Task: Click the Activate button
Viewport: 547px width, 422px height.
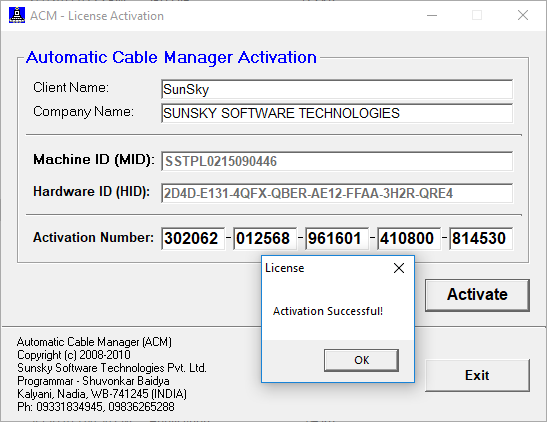Action: pos(477,295)
